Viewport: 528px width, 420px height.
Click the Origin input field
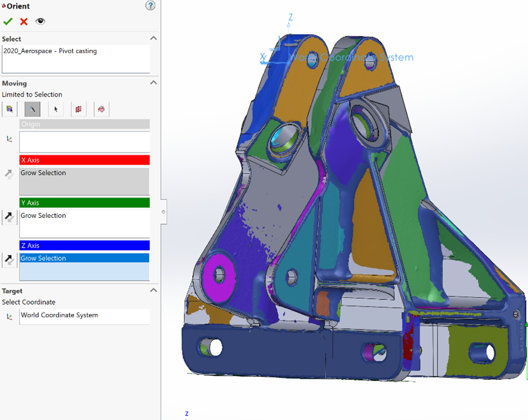[85, 142]
